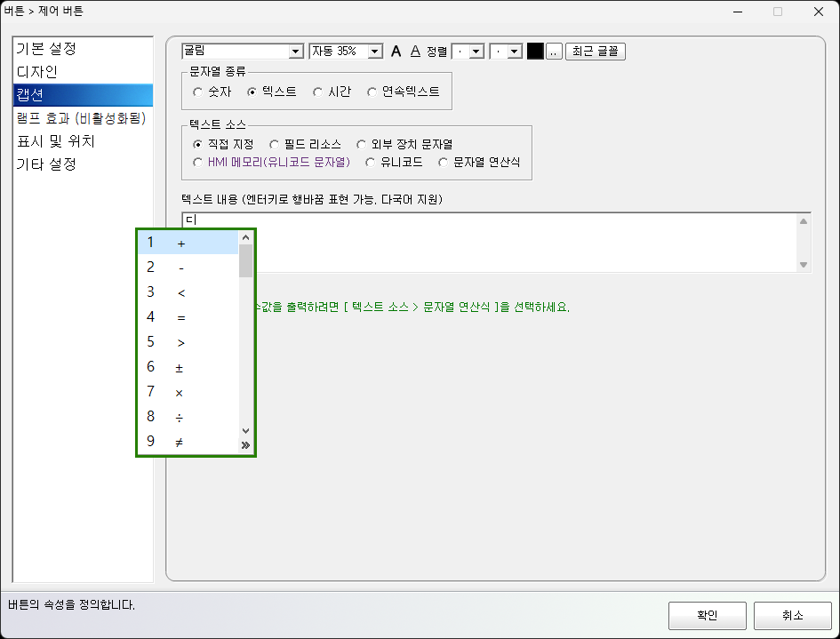Open extended color options via the .. icon
Viewport: 840px width, 639px height.
tap(553, 51)
